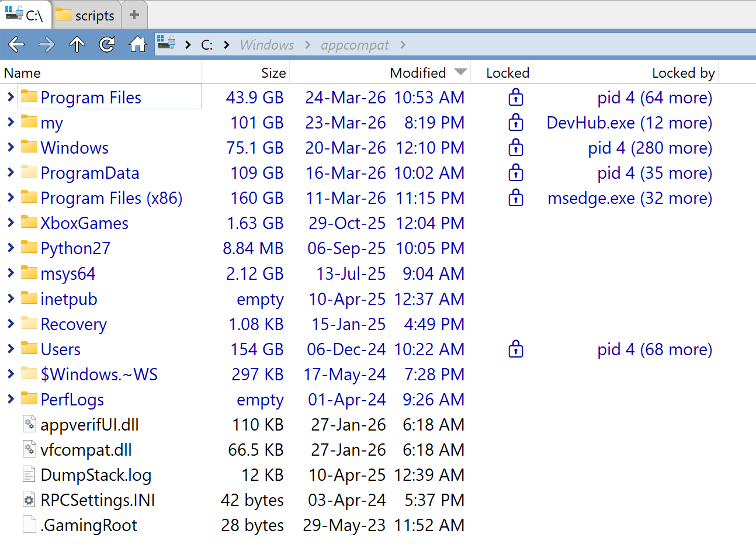The height and width of the screenshot is (555, 756).
Task: Expand the XboxGames folder node
Action: point(11,222)
